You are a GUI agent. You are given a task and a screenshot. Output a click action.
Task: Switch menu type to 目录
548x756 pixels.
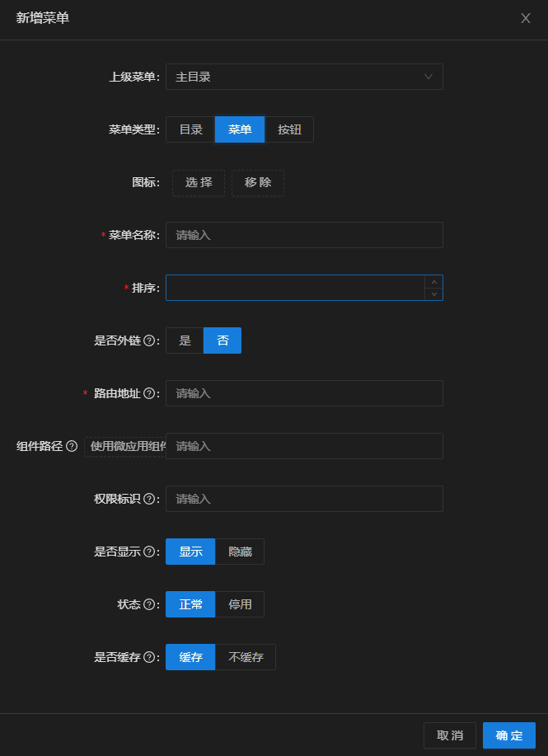click(190, 129)
